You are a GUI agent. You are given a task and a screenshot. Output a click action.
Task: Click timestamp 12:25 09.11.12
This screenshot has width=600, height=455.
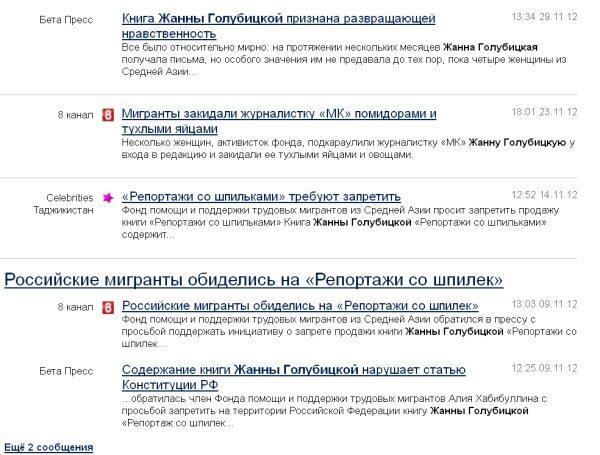point(545,368)
